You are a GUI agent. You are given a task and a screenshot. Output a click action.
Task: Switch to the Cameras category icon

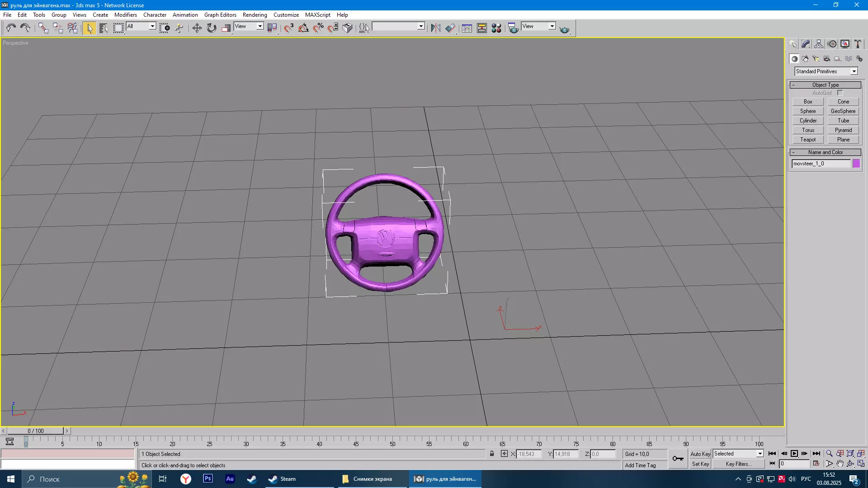click(x=826, y=59)
